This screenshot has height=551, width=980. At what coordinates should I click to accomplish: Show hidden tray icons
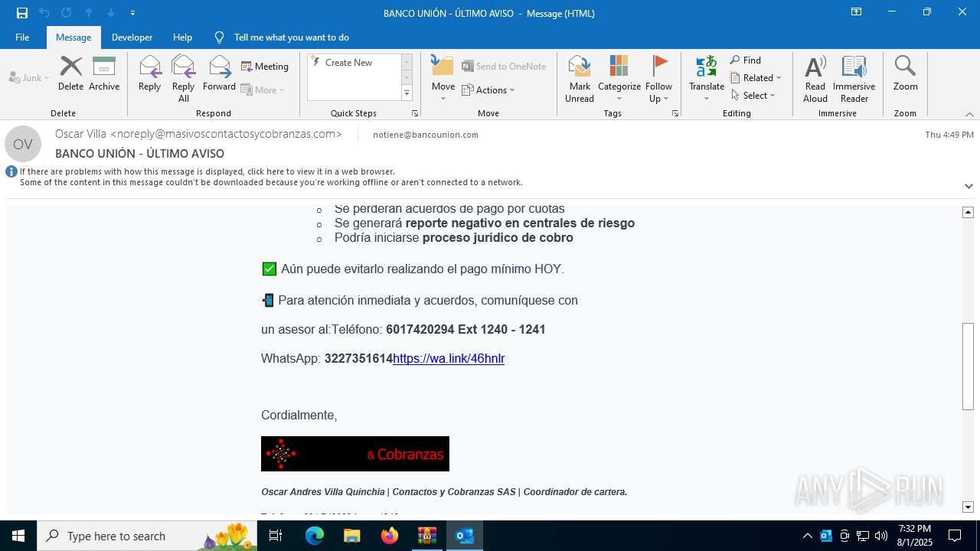(808, 536)
